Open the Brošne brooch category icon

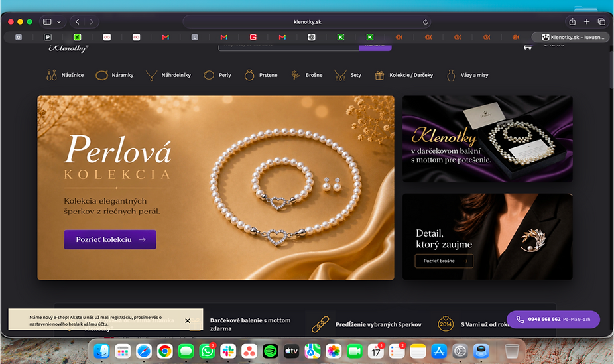coord(295,75)
